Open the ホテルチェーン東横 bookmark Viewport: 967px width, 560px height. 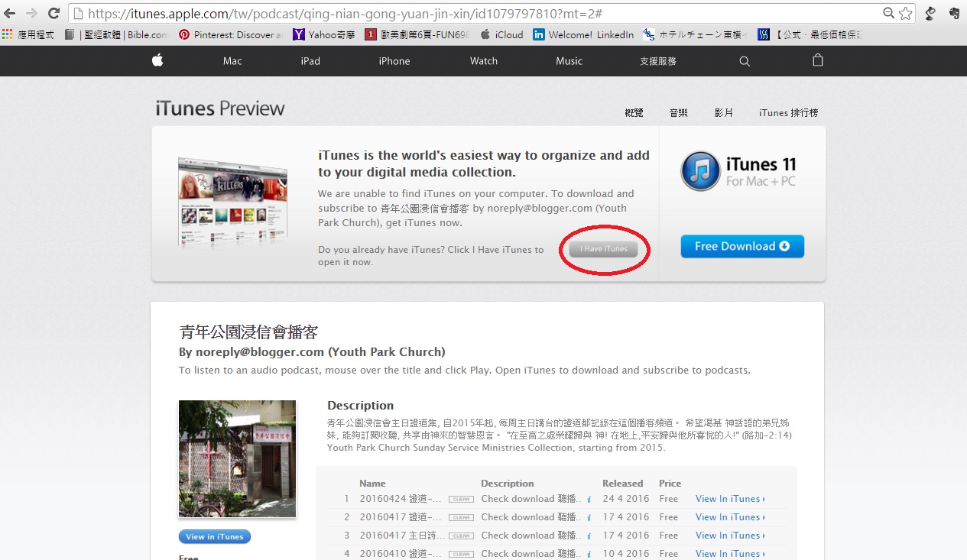[696, 34]
